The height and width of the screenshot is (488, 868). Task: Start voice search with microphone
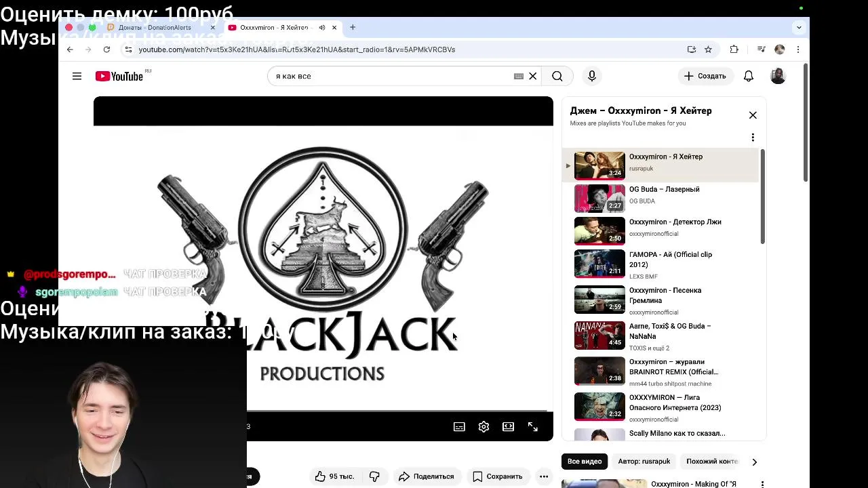pos(592,76)
